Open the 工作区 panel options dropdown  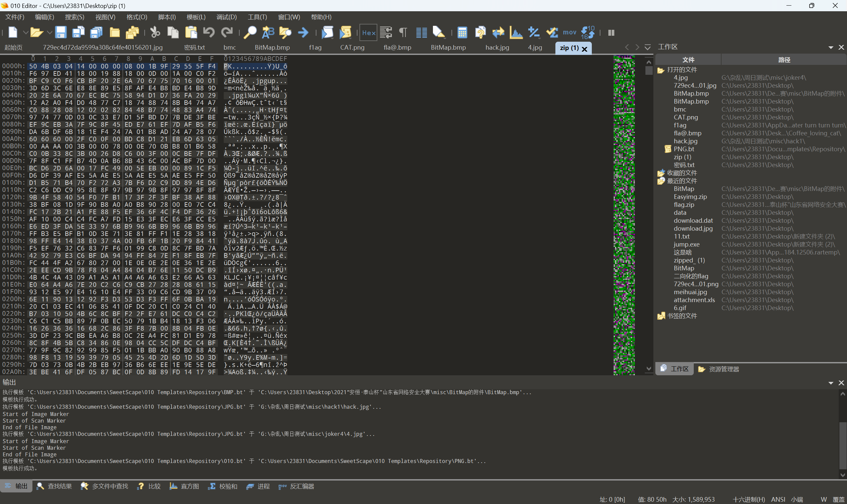pyautogui.click(x=831, y=47)
